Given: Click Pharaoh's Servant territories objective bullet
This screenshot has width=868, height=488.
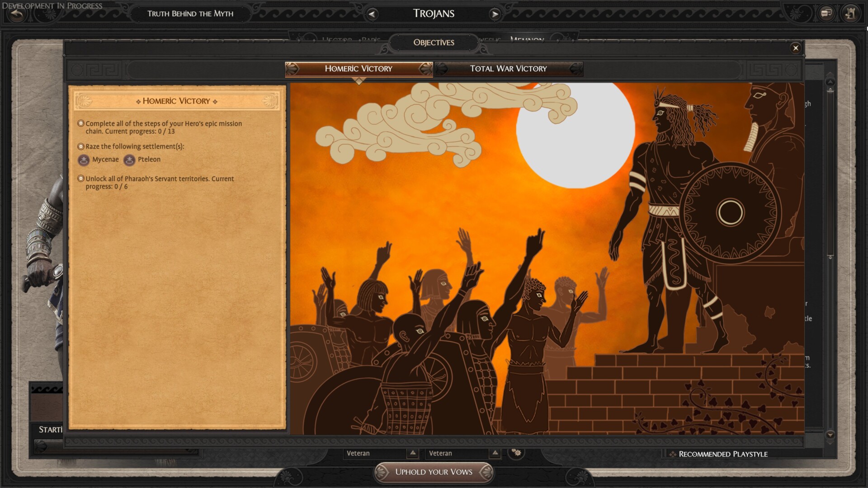Looking at the screenshot, I should coord(81,178).
